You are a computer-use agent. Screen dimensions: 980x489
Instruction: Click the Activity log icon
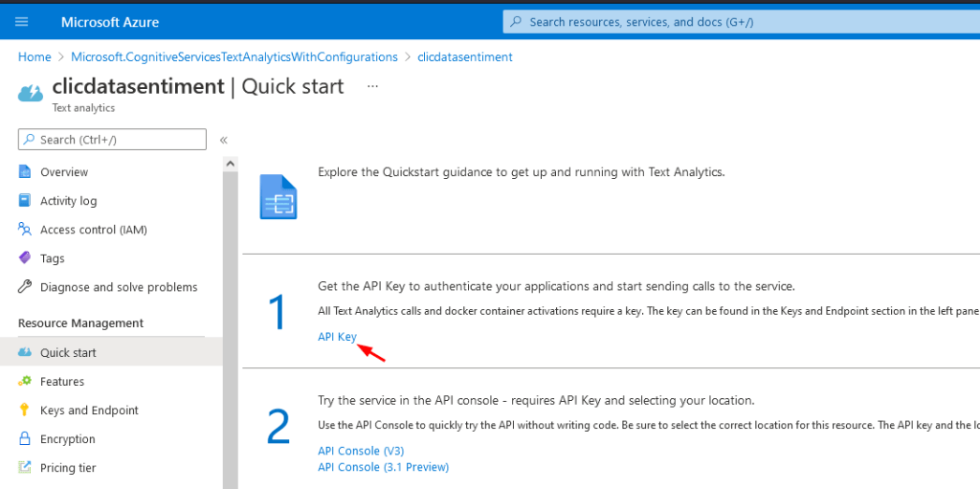click(24, 201)
